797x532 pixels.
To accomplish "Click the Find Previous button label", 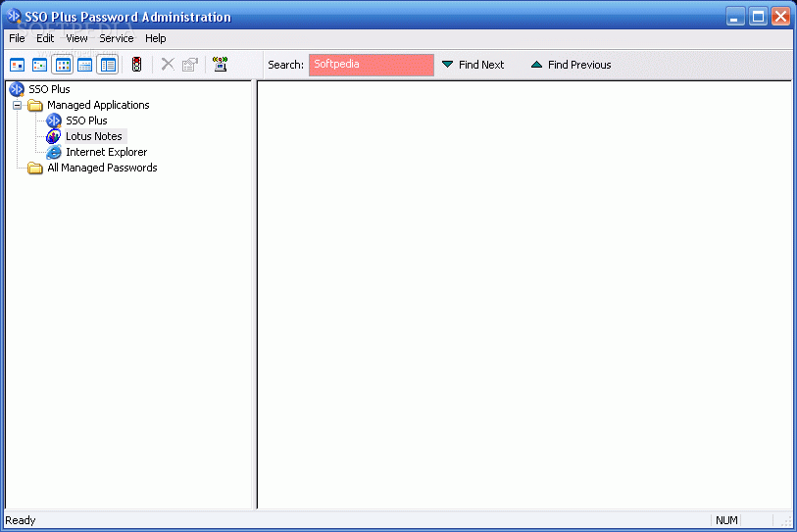I will coord(579,65).
